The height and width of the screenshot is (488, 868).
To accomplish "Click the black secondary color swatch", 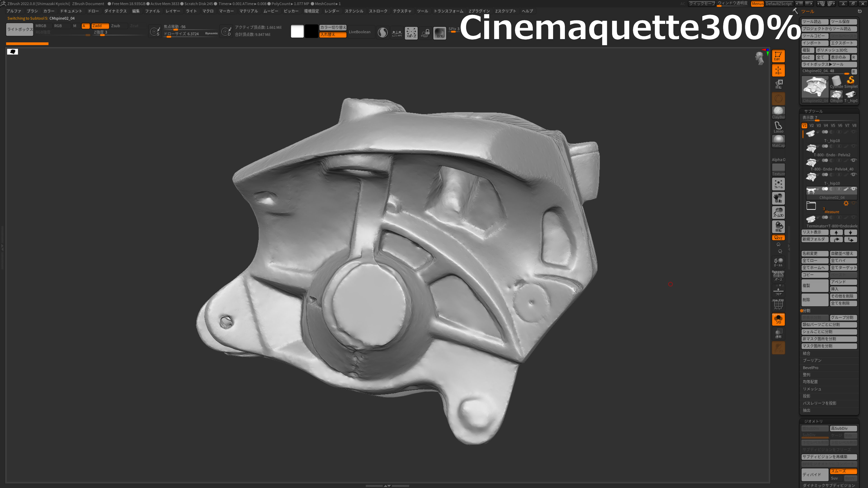I will click(311, 31).
